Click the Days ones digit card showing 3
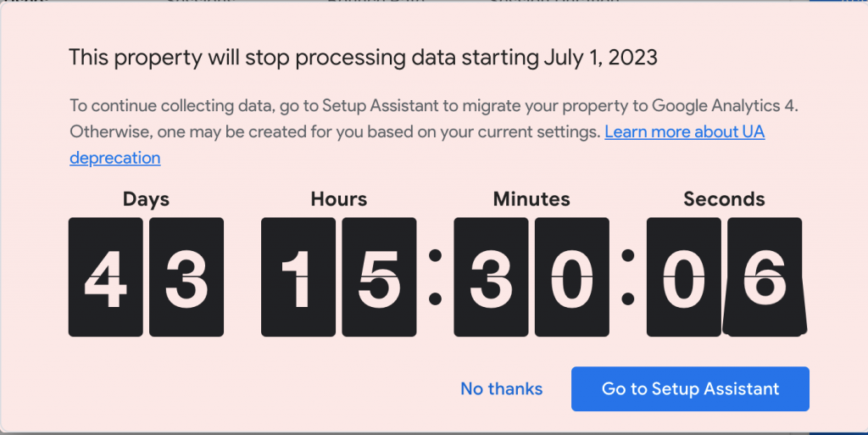This screenshot has height=435, width=868. [x=186, y=277]
